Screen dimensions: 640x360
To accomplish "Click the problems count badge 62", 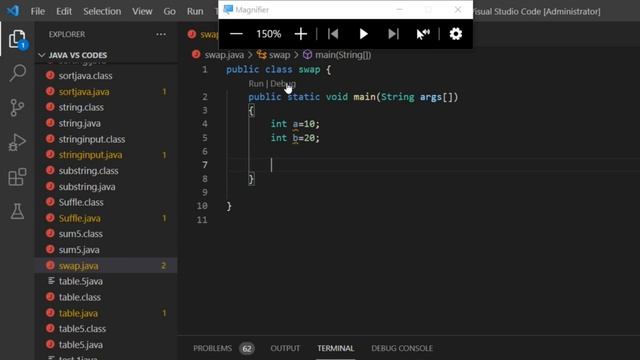I will coord(247,349).
